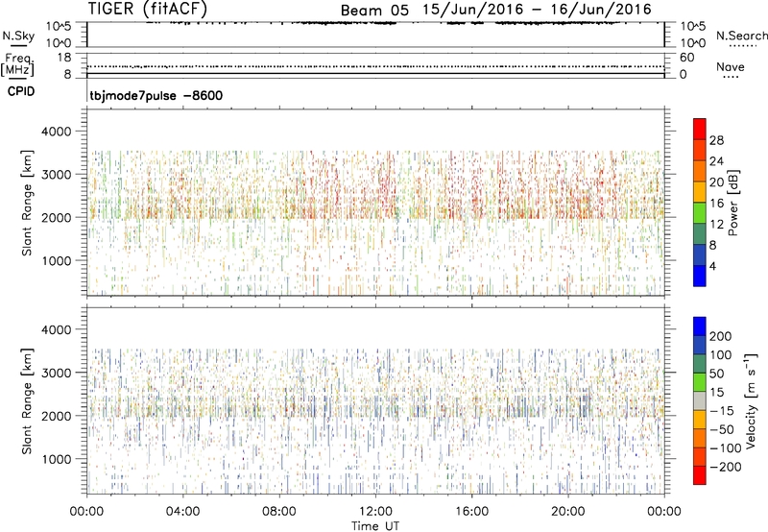
Task: Select the '-100' label on Velocity colorbar
Action: [x=725, y=447]
